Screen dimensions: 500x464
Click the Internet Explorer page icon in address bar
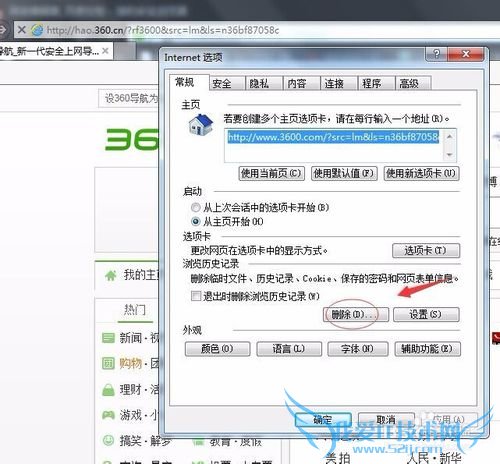pyautogui.click(x=37, y=30)
